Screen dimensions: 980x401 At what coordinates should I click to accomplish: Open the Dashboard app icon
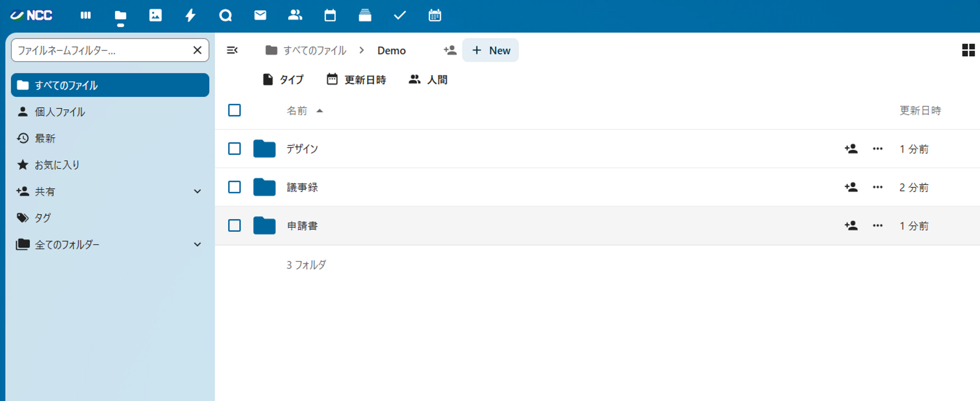85,15
